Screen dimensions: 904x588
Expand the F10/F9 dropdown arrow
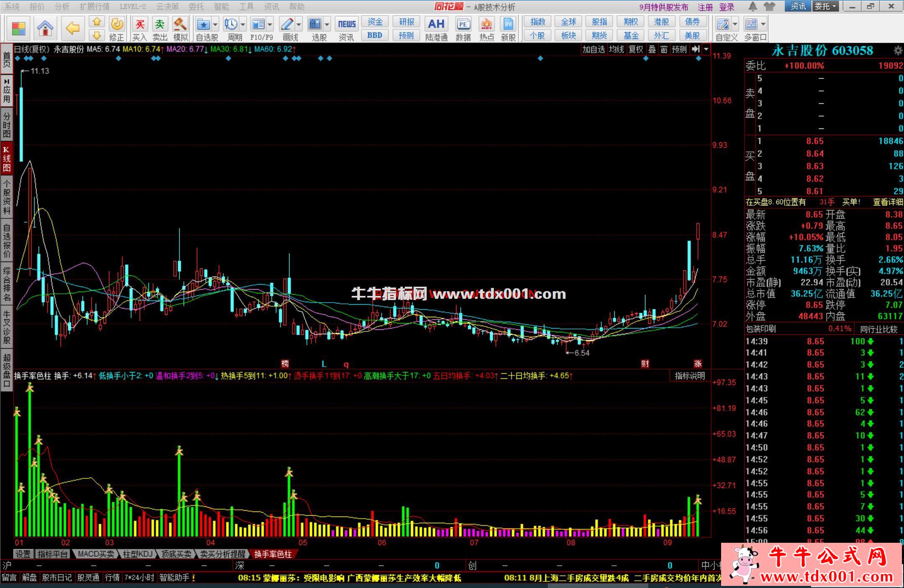[x=270, y=24]
